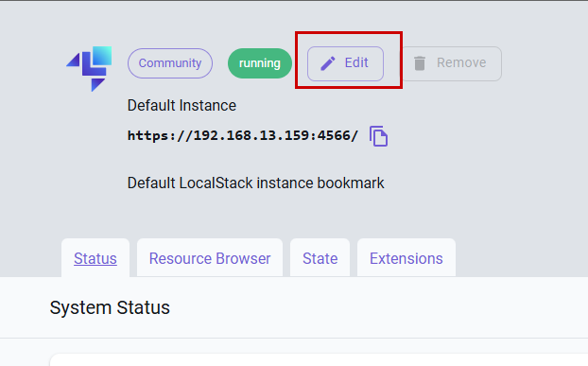Open the State tab
The height and width of the screenshot is (366, 588).
click(320, 258)
